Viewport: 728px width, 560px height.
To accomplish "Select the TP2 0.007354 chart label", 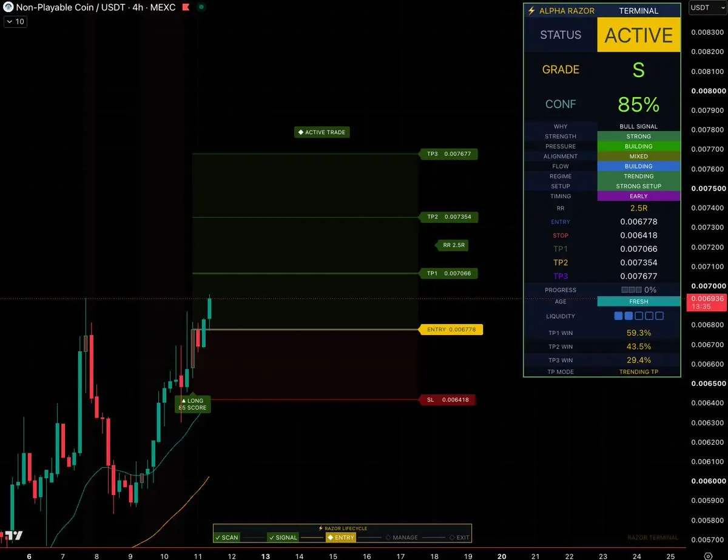I will point(448,217).
